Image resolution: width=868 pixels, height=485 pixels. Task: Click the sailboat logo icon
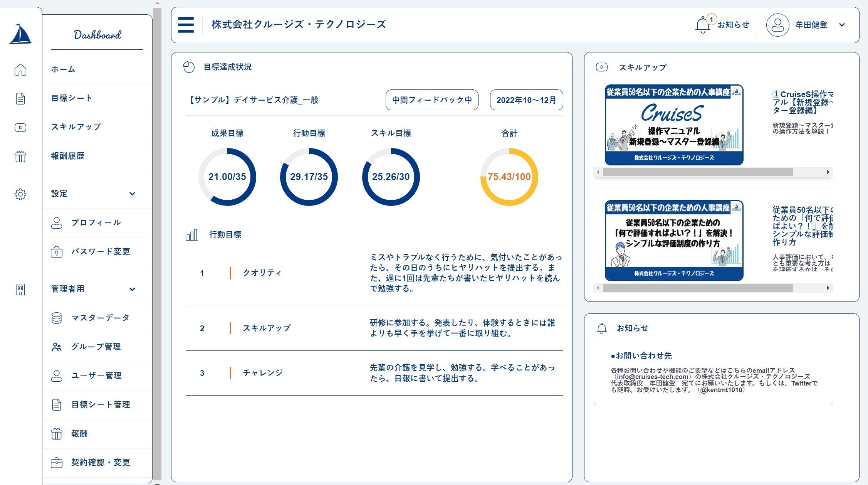tap(20, 34)
